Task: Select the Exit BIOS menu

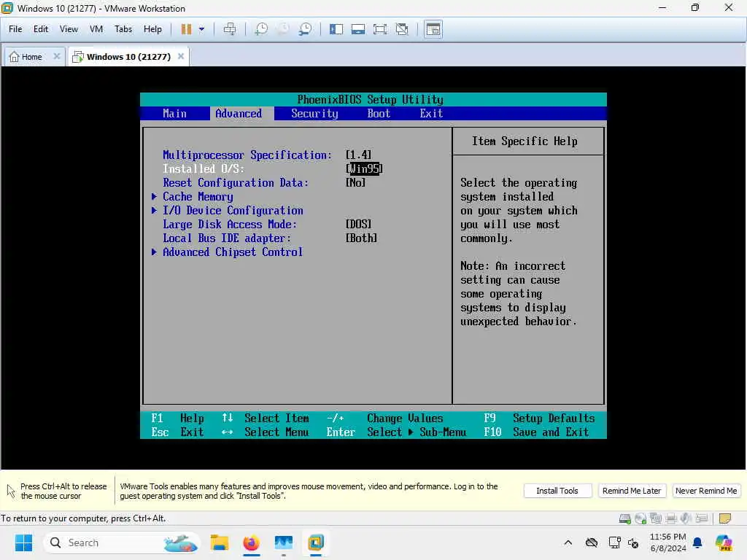Action: pos(431,113)
